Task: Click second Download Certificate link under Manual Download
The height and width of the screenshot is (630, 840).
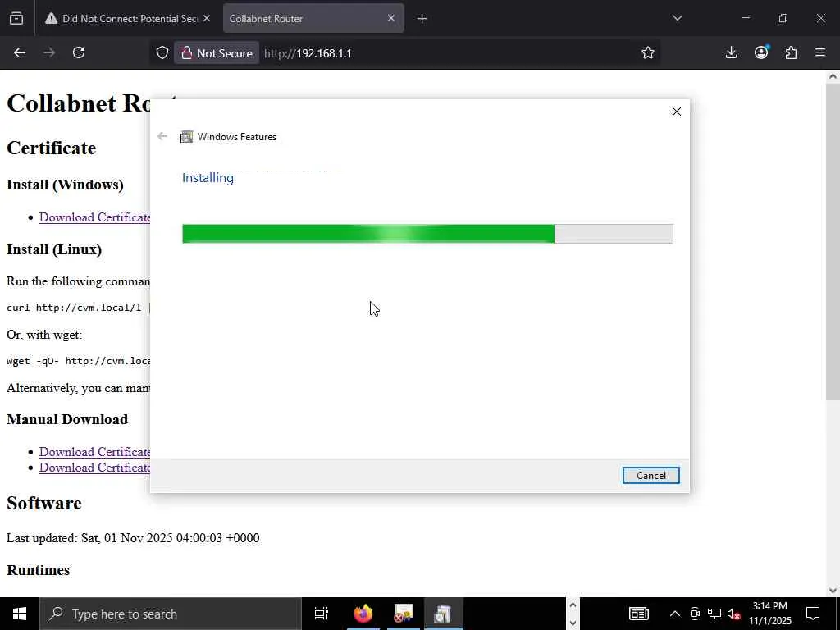Action: click(95, 467)
